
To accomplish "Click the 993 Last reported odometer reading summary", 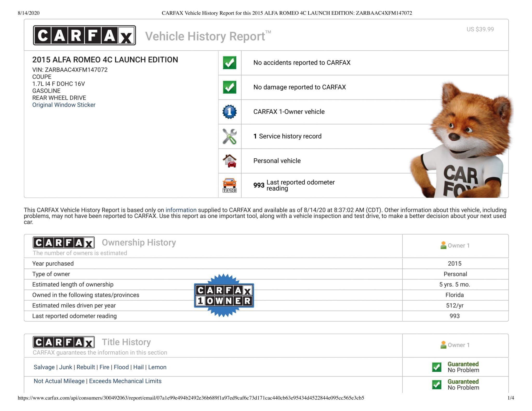I will [294, 185].
